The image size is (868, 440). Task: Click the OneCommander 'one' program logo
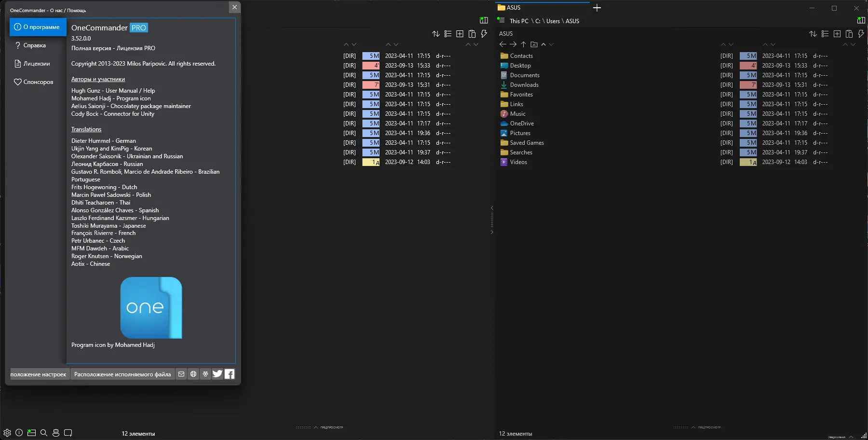tap(151, 308)
